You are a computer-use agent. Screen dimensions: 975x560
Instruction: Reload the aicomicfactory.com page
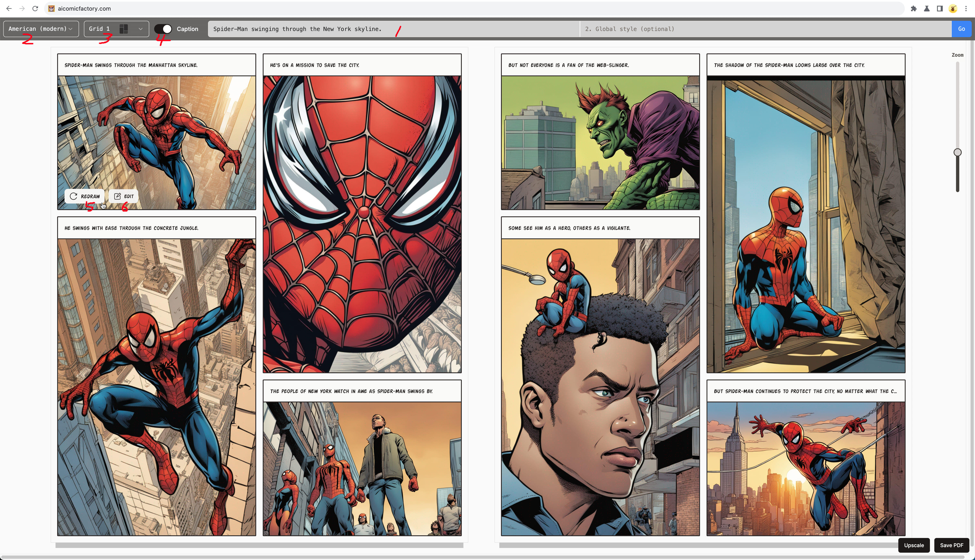click(x=35, y=8)
